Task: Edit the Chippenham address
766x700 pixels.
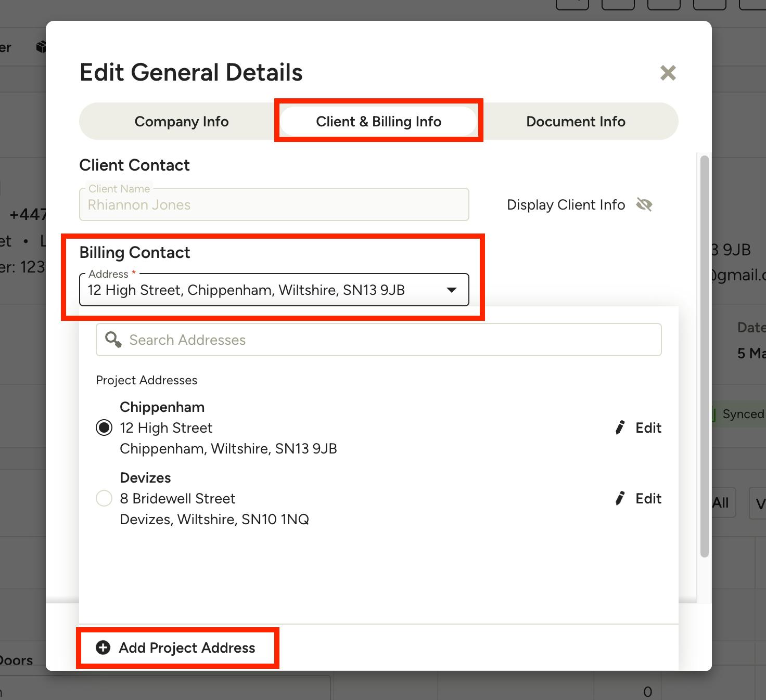Action: pyautogui.click(x=638, y=427)
